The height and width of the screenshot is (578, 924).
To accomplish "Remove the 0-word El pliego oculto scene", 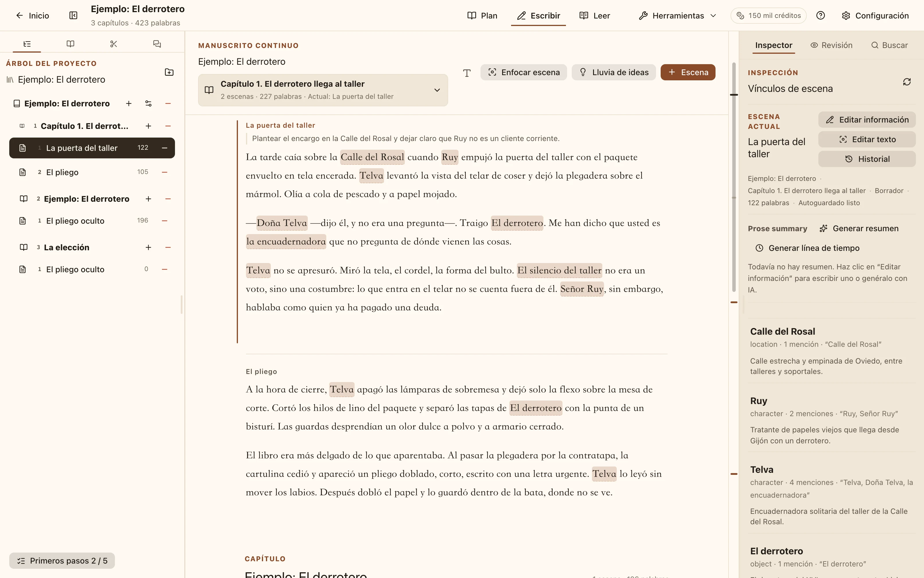I will (x=165, y=270).
